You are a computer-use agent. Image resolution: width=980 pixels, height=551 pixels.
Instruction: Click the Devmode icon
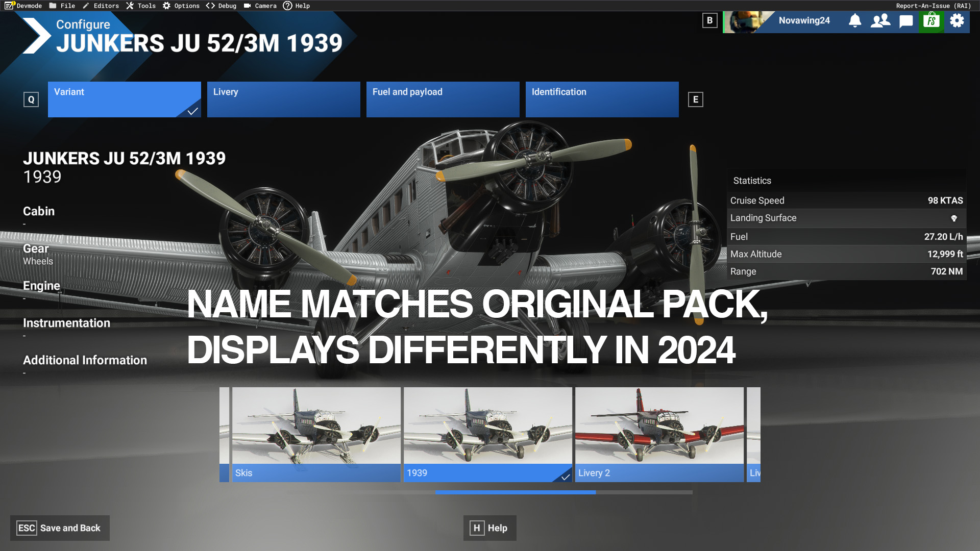tap(10, 6)
